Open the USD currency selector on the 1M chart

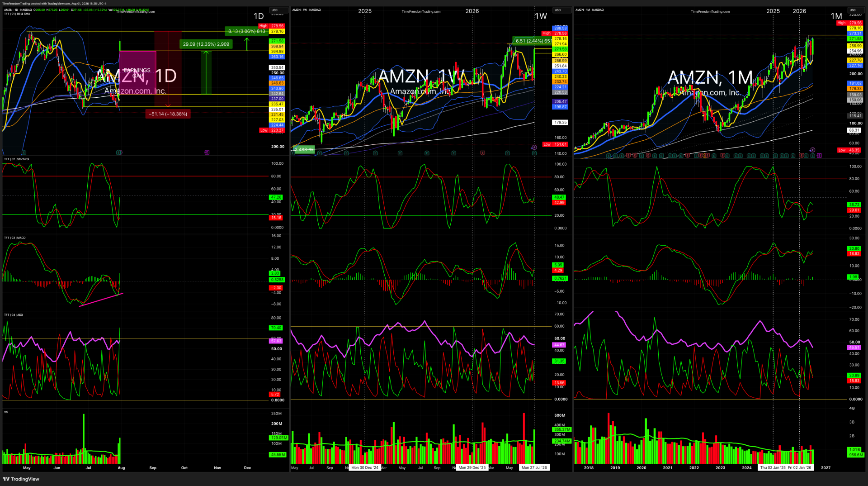856,10
